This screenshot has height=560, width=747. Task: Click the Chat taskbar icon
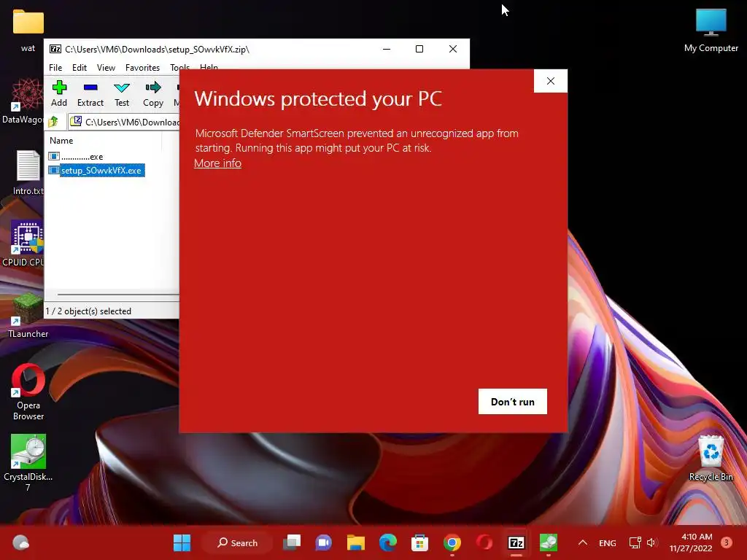(323, 542)
